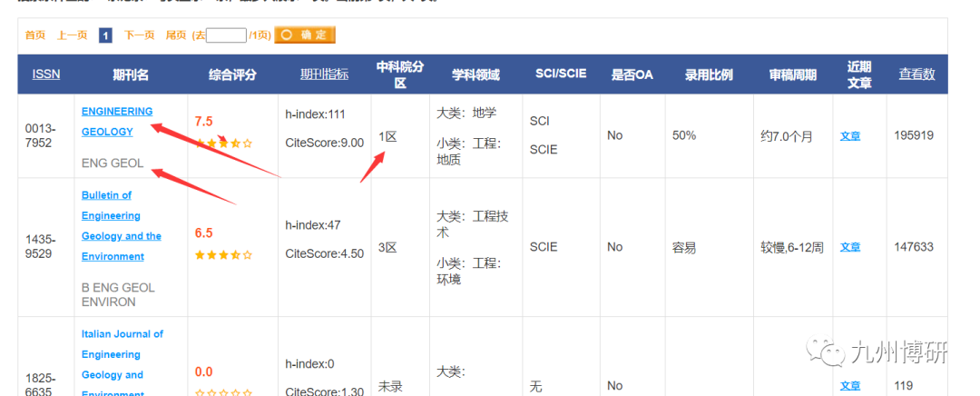Select 大类：工程技术 subject text
980x396 pixels.
pos(473,224)
